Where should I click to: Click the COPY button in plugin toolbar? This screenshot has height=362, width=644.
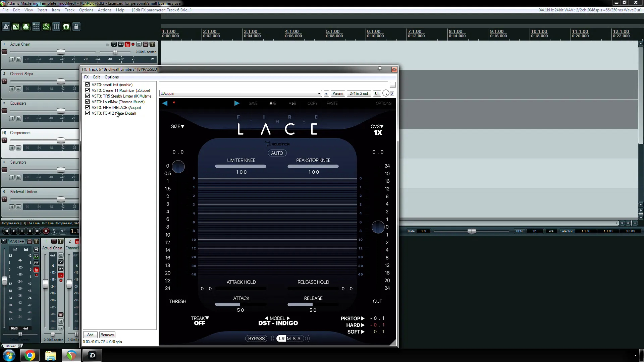tap(312, 103)
